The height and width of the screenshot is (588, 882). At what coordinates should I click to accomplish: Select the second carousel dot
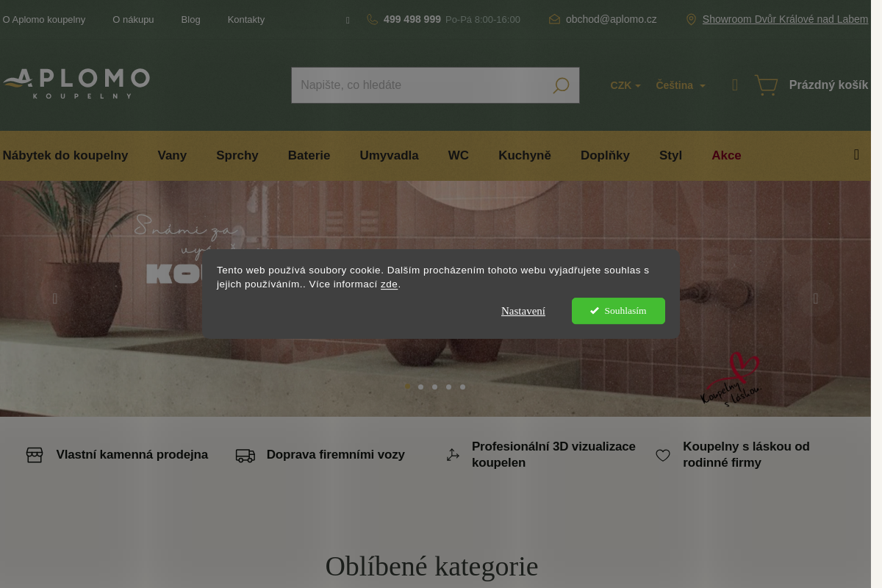421,387
